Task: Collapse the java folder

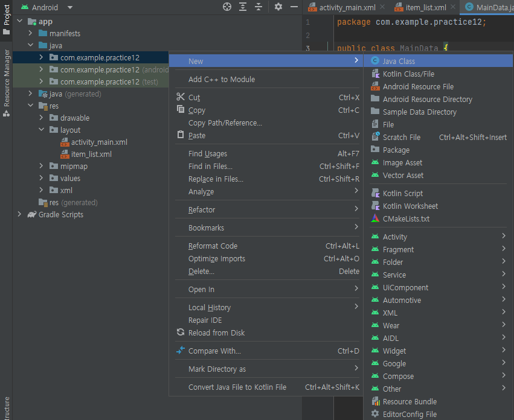Action: (30, 45)
